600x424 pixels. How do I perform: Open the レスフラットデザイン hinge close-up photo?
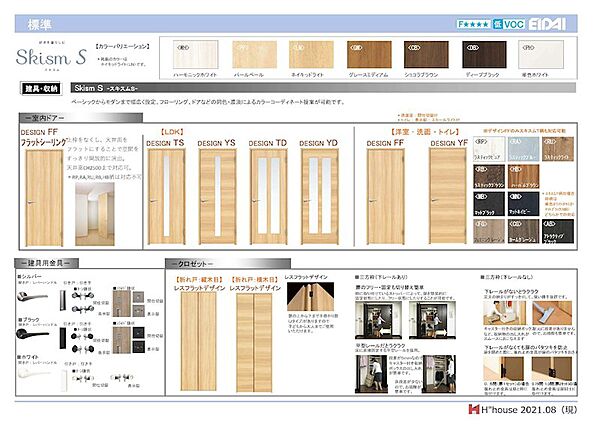(x=310, y=297)
